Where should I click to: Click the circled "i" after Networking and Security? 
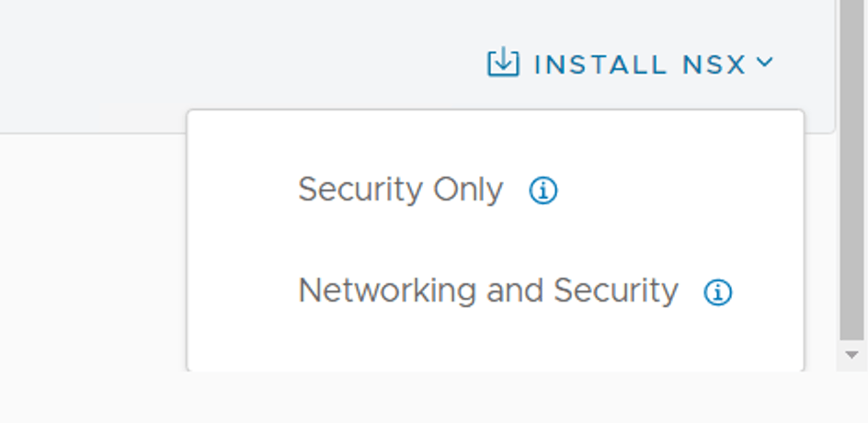point(718,292)
